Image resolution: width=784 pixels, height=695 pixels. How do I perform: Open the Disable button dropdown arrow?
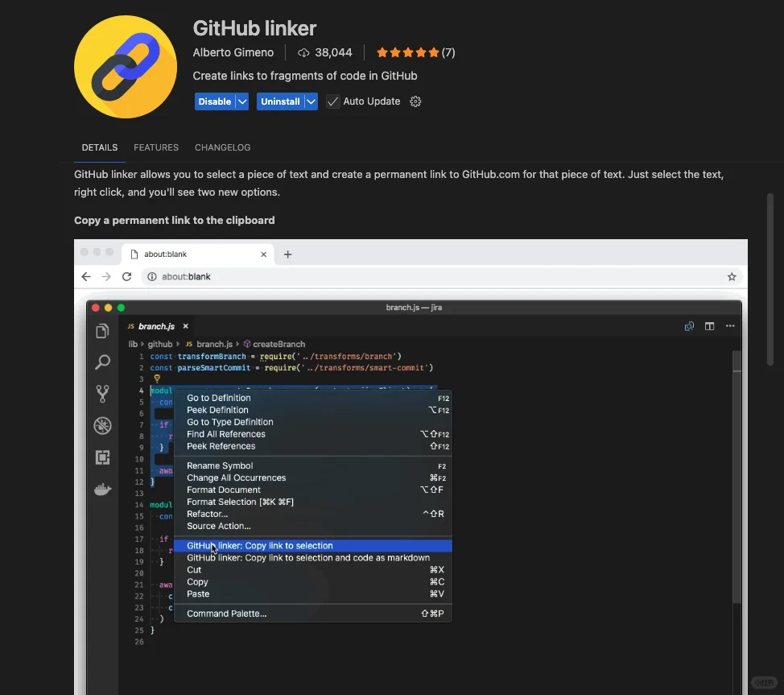click(x=241, y=101)
